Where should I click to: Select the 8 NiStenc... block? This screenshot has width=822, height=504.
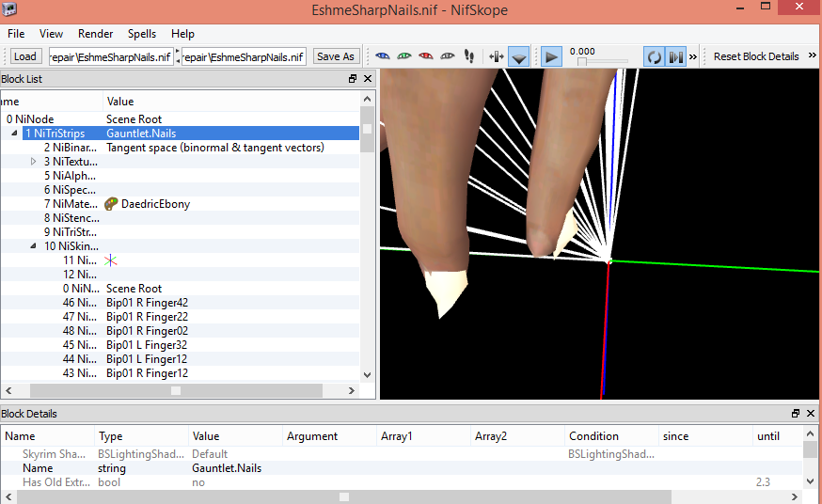pyautogui.click(x=71, y=218)
